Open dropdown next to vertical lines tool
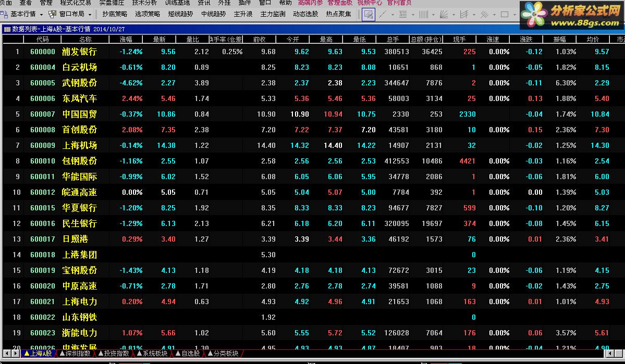The width and height of the screenshot is (625, 364). point(433,15)
